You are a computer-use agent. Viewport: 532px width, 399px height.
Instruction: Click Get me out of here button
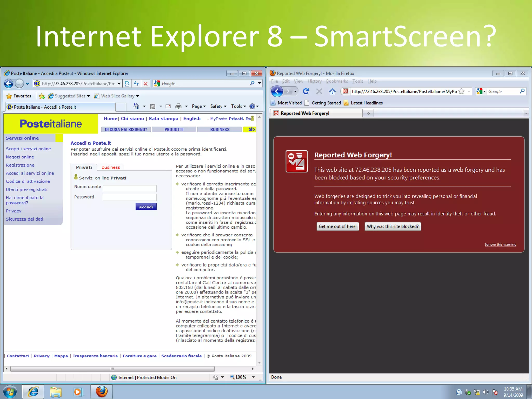click(337, 226)
